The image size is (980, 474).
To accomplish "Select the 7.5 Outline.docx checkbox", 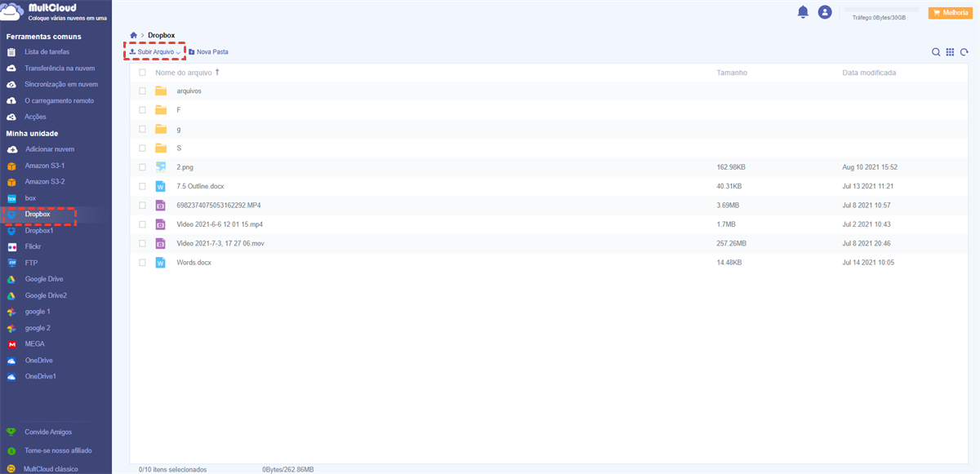I will click(142, 186).
